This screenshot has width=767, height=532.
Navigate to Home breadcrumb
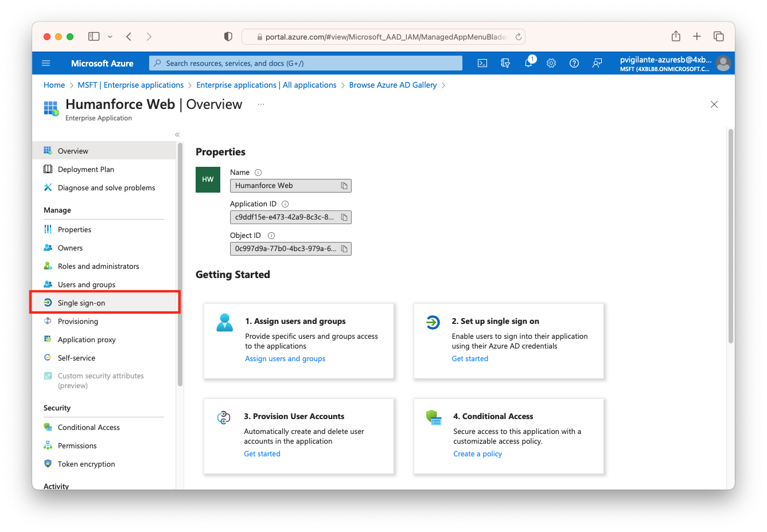tap(54, 84)
